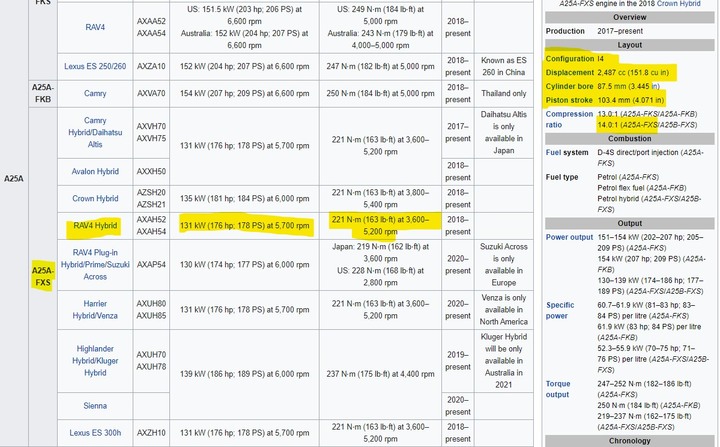Select the Suzuki Across Europe availability note
Screen dimensions: 720x447
point(504,265)
